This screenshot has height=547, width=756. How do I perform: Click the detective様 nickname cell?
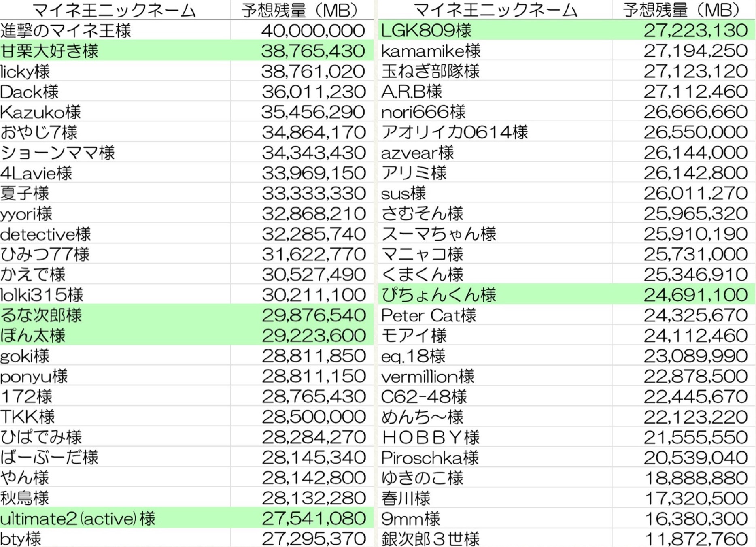(46, 234)
